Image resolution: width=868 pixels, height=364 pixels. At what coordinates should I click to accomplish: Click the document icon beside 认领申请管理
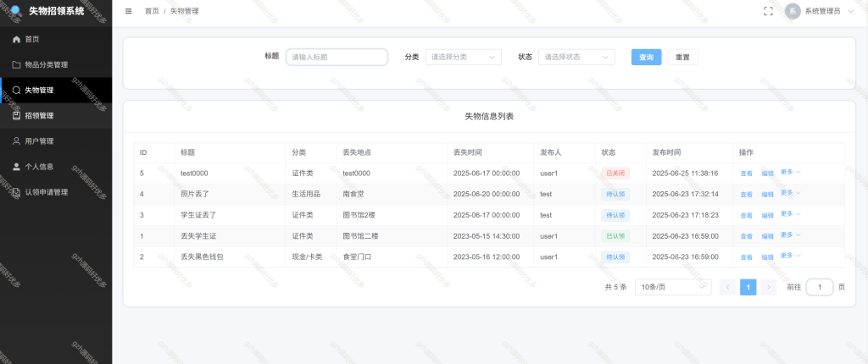click(16, 192)
